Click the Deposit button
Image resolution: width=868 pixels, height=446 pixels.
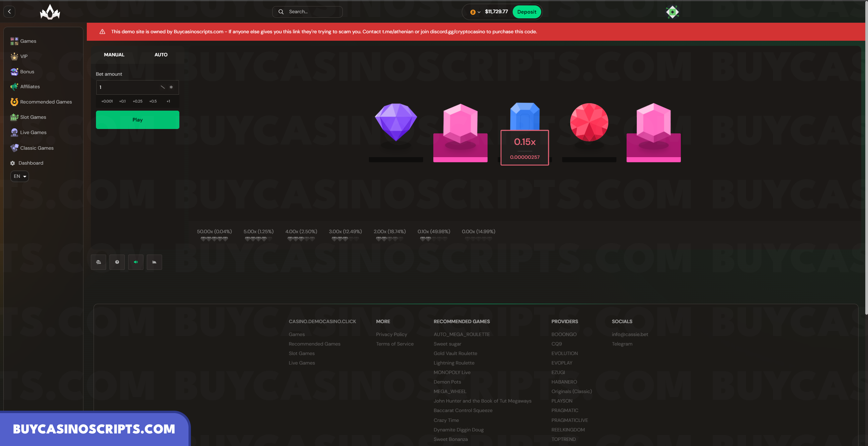527,12
